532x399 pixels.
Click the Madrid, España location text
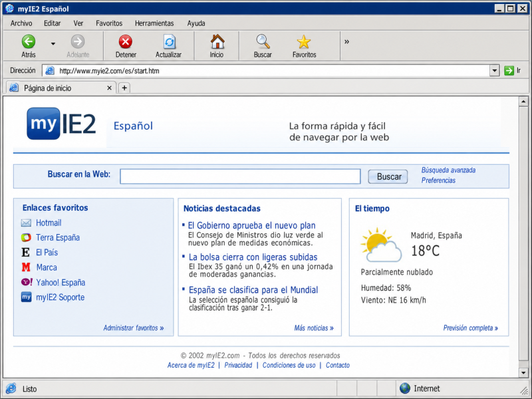click(x=436, y=235)
